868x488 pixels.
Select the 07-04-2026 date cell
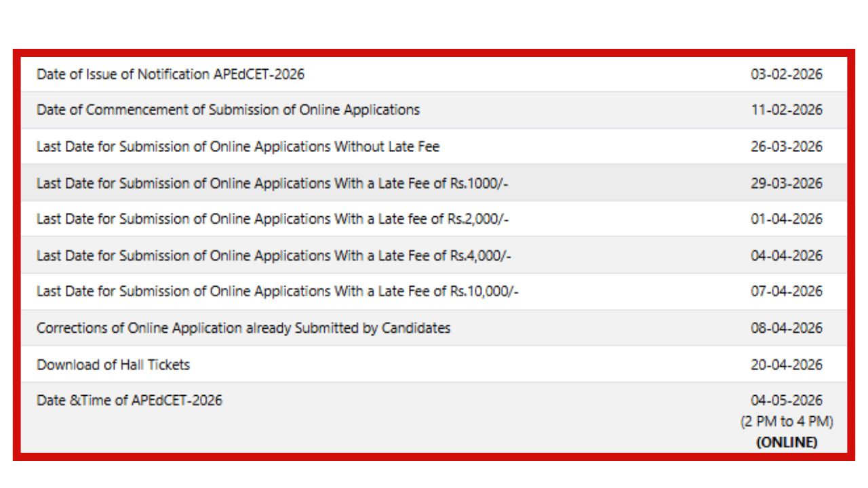786,291
